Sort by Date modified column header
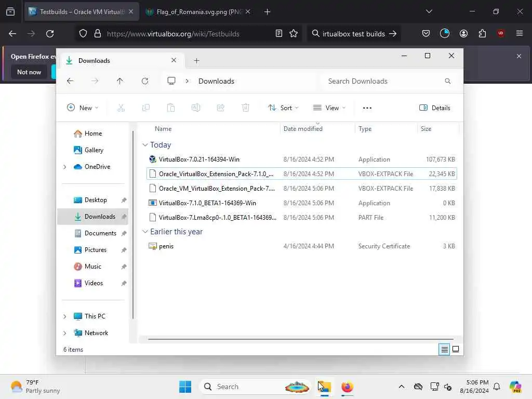Image resolution: width=532 pixels, height=399 pixels. 303,129
